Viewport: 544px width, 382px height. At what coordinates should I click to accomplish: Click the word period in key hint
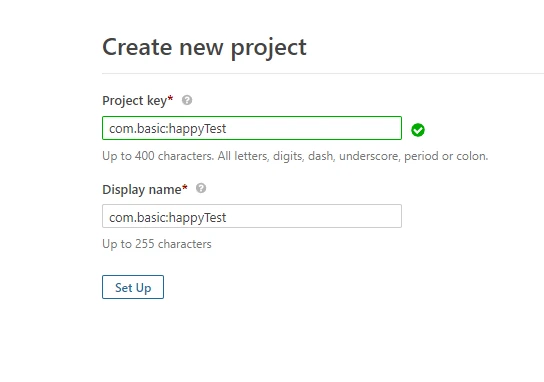(421, 156)
